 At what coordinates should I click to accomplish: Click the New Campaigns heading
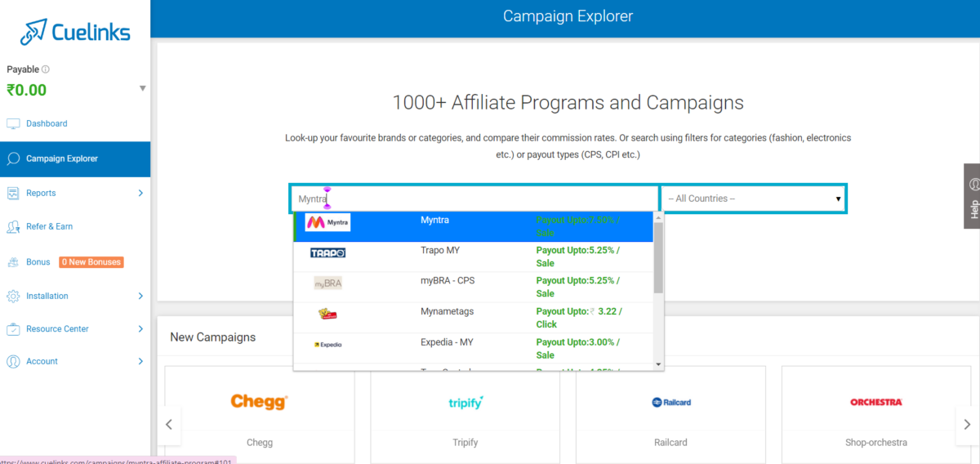(213, 337)
